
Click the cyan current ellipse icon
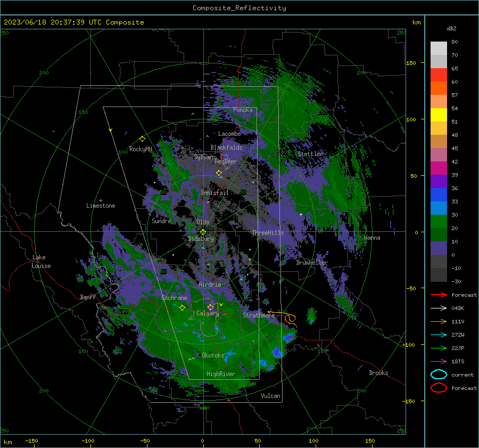(x=439, y=374)
